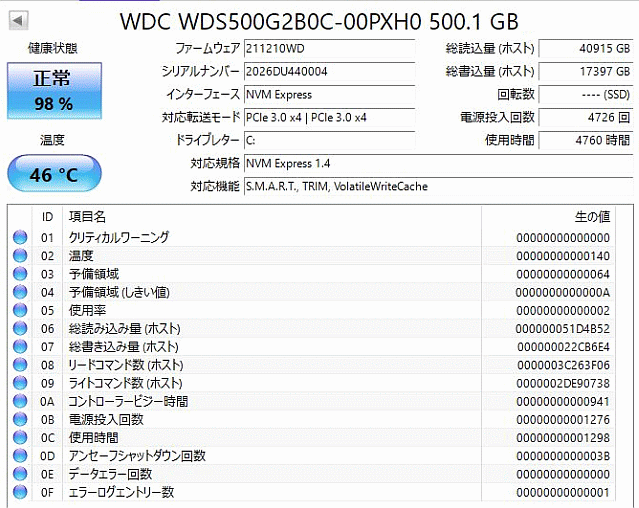
Task: Select the 使用時間 attribute row name in table
Action: click(x=94, y=438)
